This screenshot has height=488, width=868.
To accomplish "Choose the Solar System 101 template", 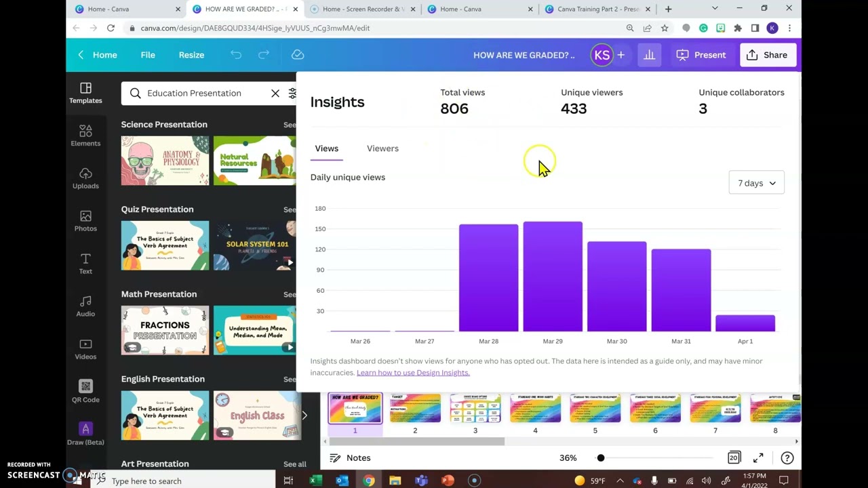I will [254, 245].
